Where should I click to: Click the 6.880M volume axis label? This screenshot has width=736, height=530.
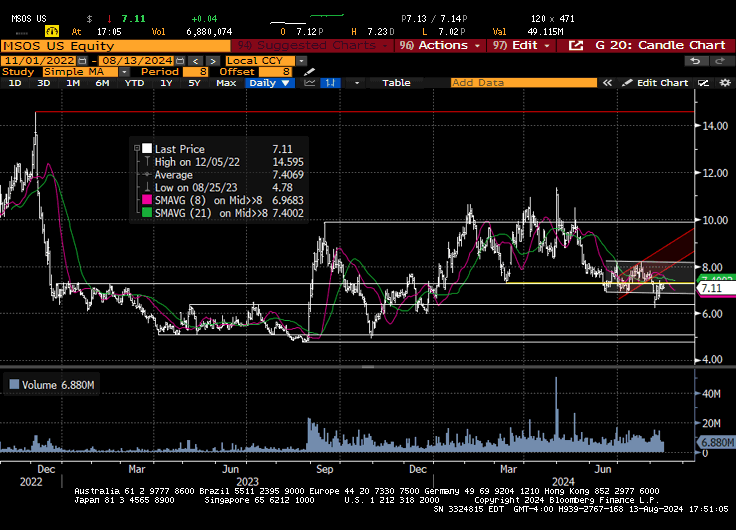[x=717, y=442]
